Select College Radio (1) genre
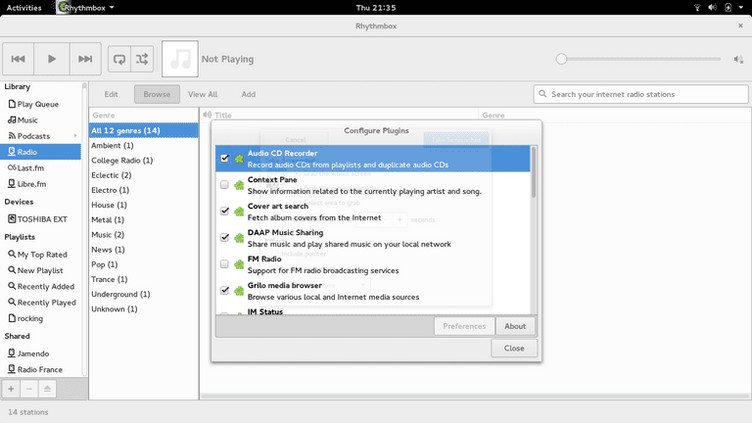 (143, 160)
